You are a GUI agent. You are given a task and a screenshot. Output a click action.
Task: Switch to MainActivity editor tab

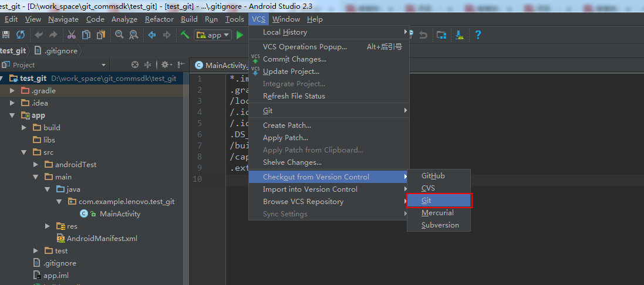(222, 65)
